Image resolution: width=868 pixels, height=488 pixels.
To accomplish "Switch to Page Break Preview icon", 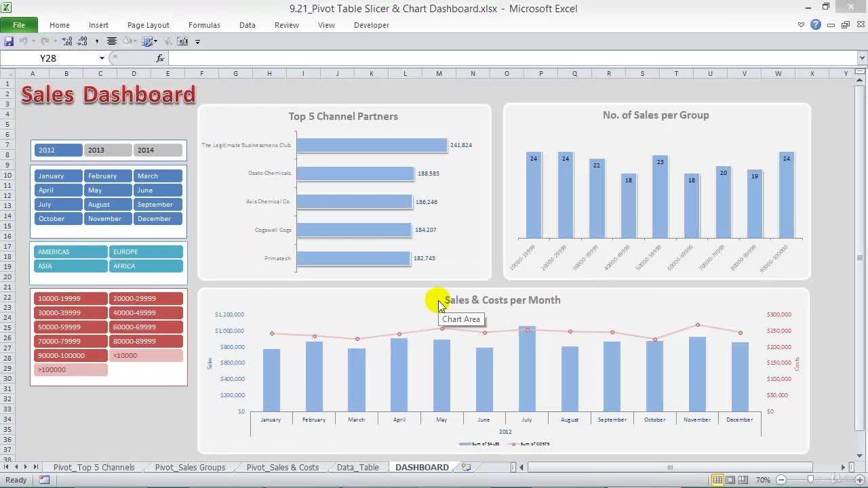I will tap(744, 480).
